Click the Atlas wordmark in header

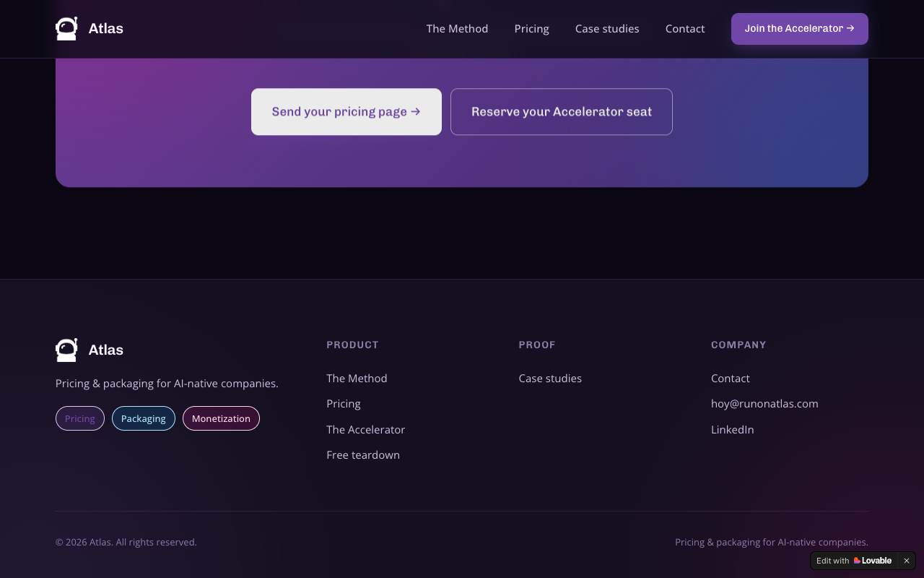pyautogui.click(x=106, y=29)
